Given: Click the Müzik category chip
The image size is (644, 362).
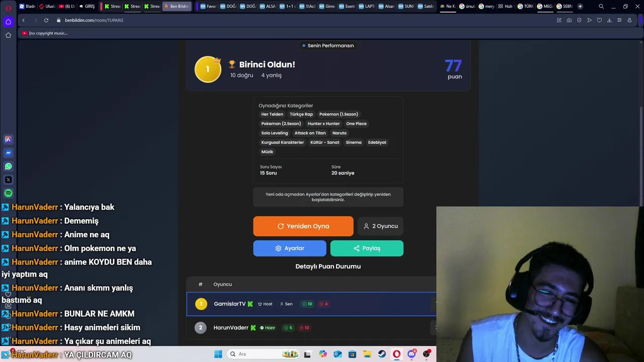Looking at the screenshot, I should click(267, 152).
